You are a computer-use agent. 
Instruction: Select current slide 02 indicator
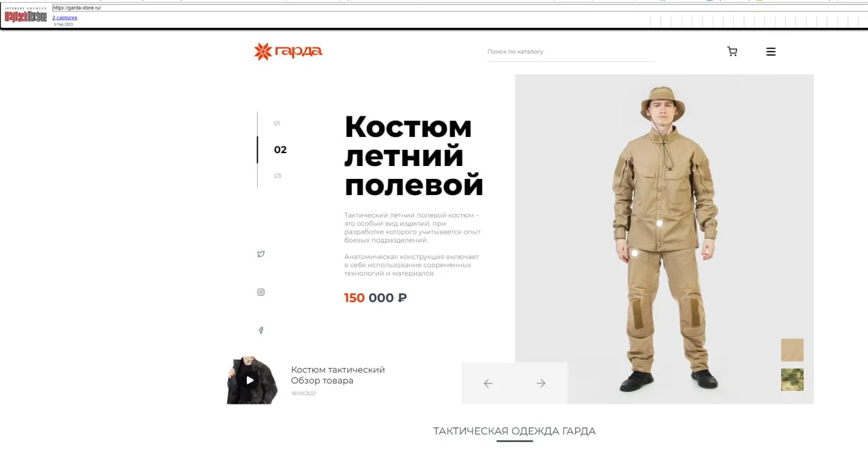pyautogui.click(x=280, y=150)
